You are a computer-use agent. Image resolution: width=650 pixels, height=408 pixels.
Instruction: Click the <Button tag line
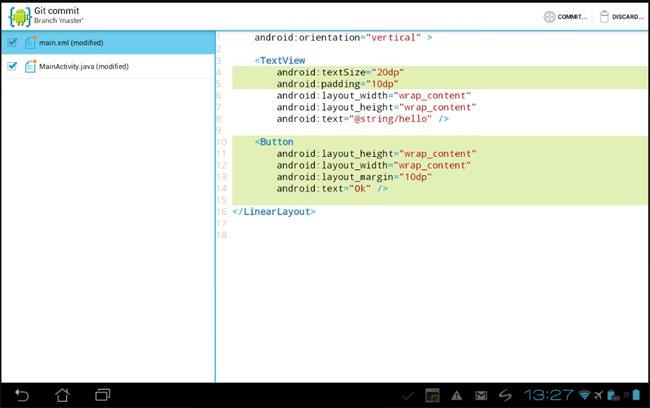pos(274,142)
